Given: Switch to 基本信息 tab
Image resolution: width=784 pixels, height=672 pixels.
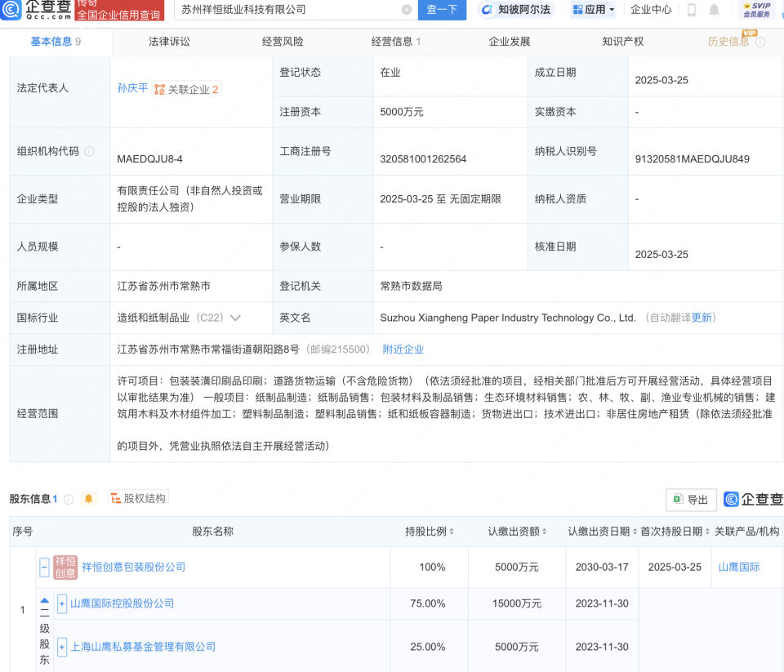Looking at the screenshot, I should (56, 42).
